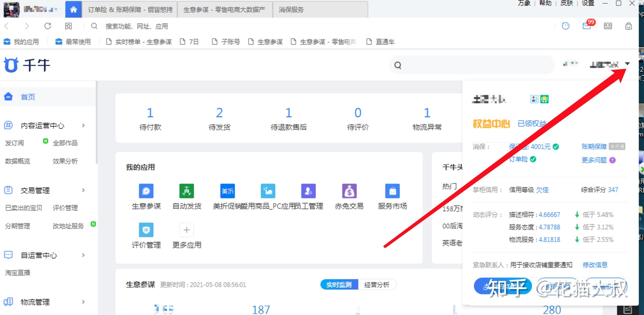The width and height of the screenshot is (644, 315).
Task: Open the 7日 bookmark
Action: point(189,42)
